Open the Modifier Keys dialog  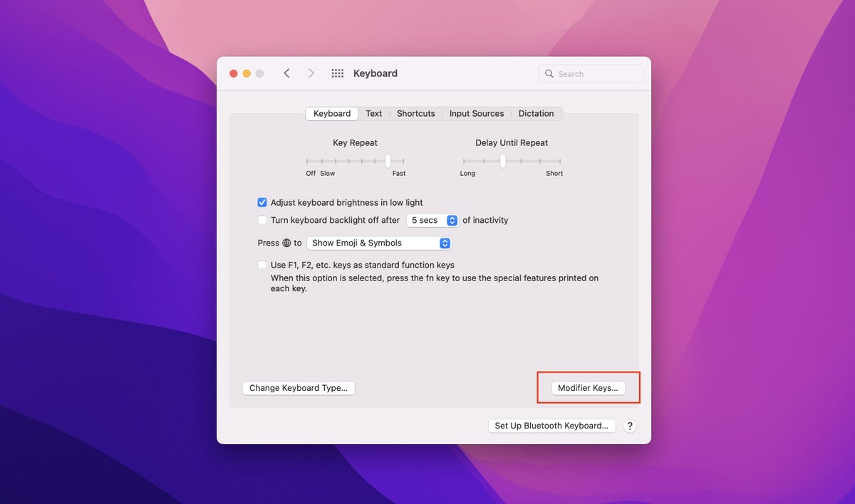pos(588,387)
